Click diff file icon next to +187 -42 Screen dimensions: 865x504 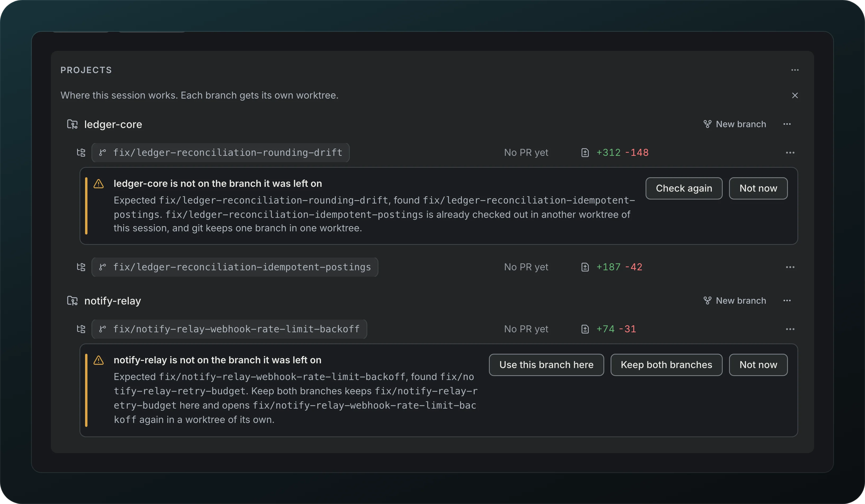point(585,267)
